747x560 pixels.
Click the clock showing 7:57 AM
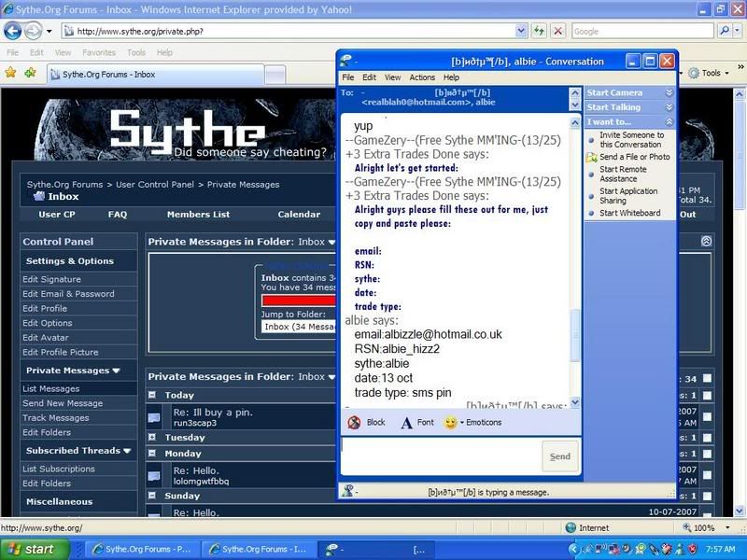pos(720,550)
